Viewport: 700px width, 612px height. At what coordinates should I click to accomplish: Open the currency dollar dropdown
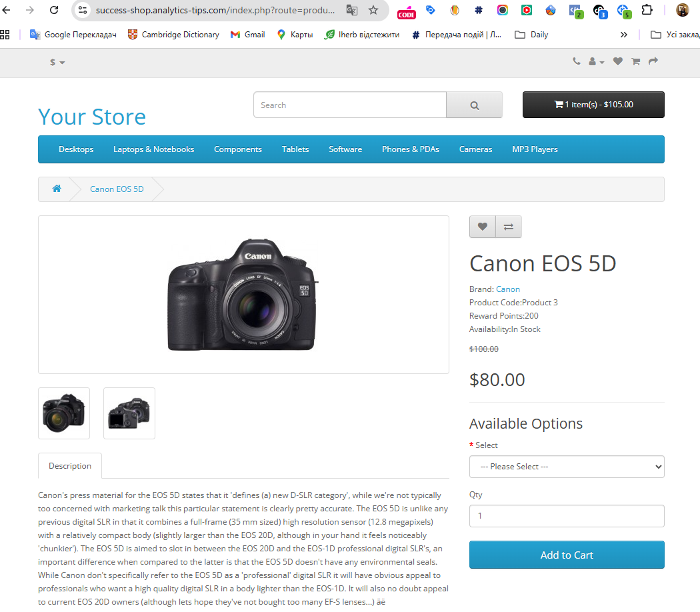tap(57, 62)
